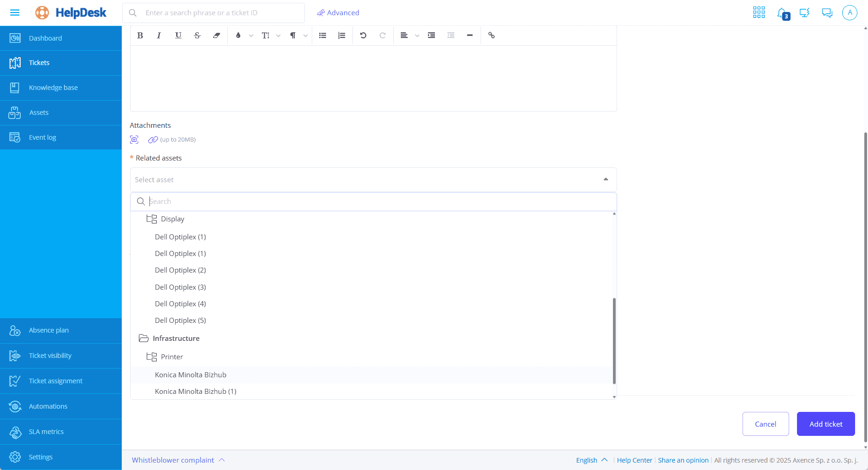The width and height of the screenshot is (868, 470).
Task: Click the eraser clear formatting icon
Action: point(216,36)
